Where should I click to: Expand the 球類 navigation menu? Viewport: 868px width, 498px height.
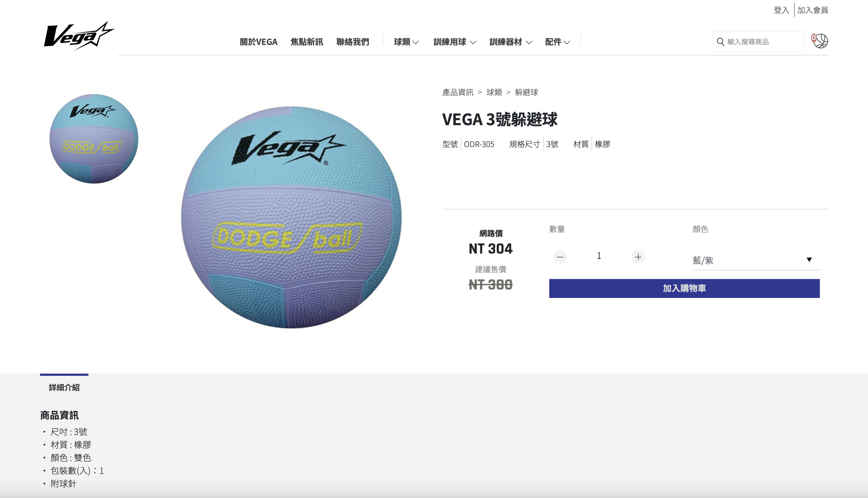(x=406, y=42)
